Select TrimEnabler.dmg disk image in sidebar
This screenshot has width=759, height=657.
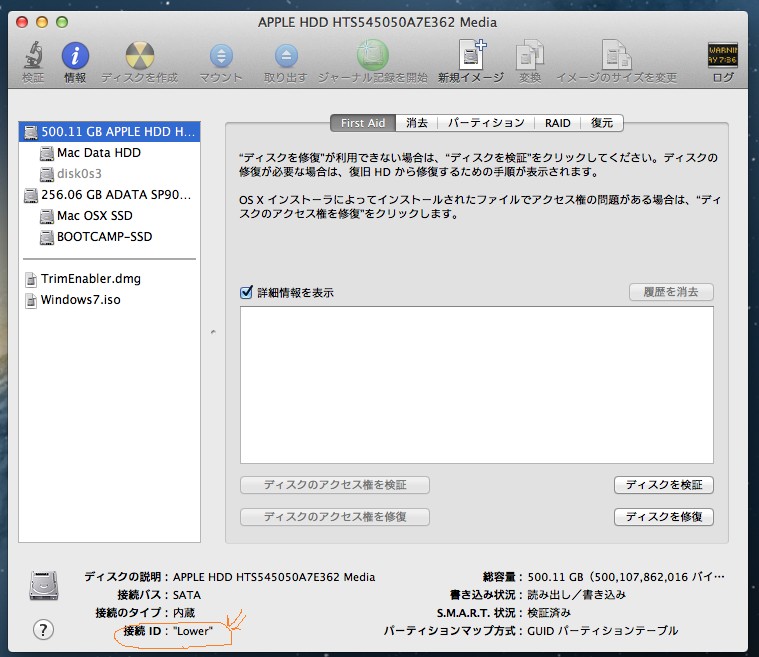coord(90,279)
